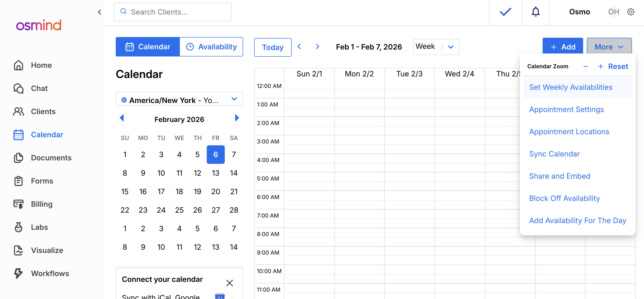Select February 6 in mini calendar

216,155
